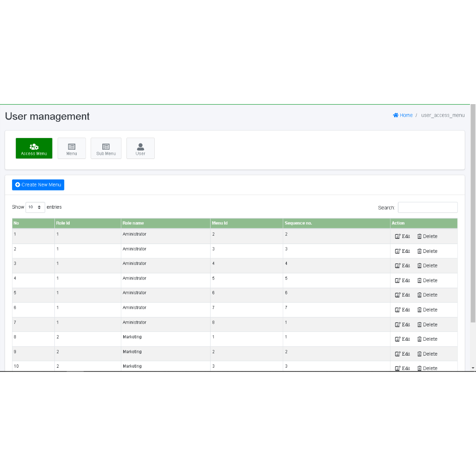Click the page vertical scrollbar
Image resolution: width=476 pixels, height=476 pixels.
pos(473,213)
